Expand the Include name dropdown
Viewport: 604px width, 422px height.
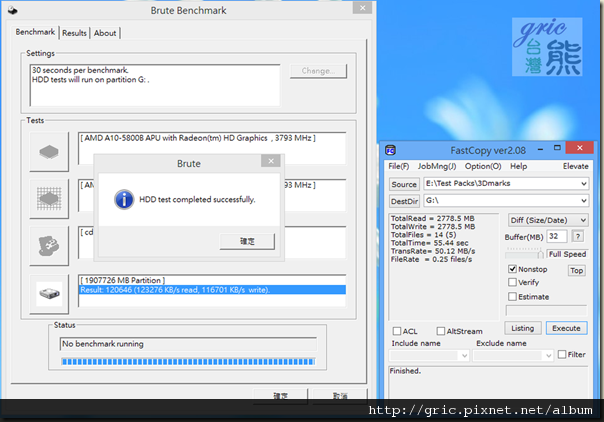[465, 355]
